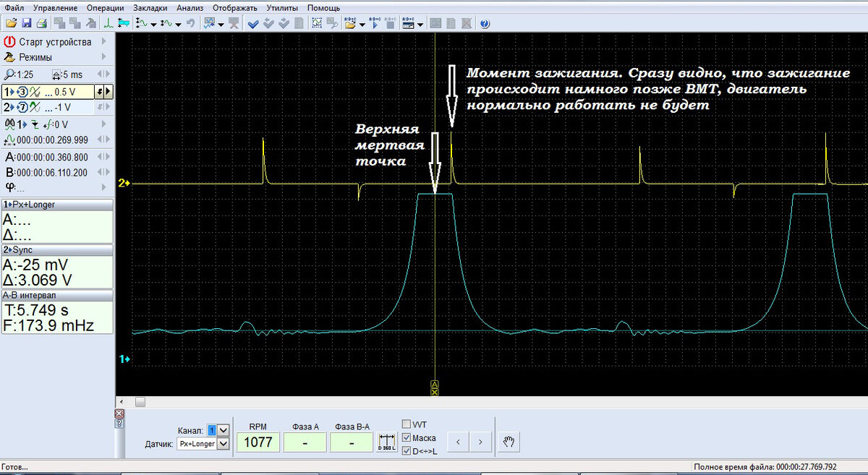Viewport: 868px width, 475px height.
Task: Click the A marker at cursor bottom
Action: [434, 384]
